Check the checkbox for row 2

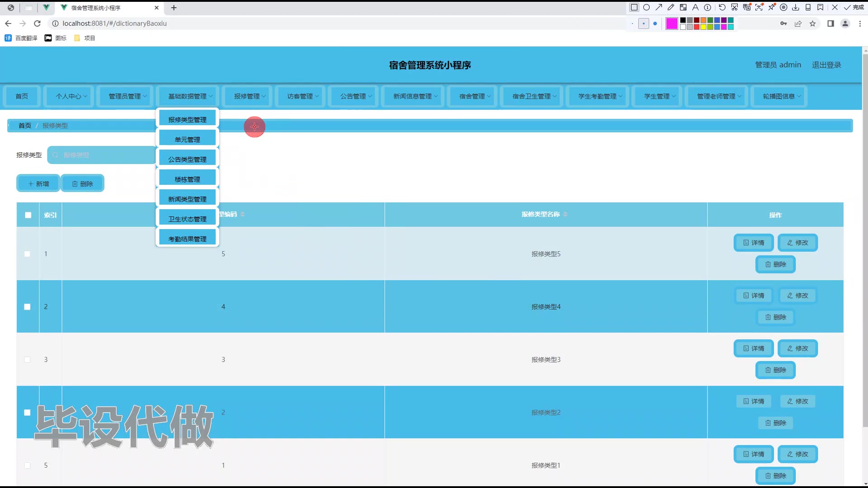[27, 307]
